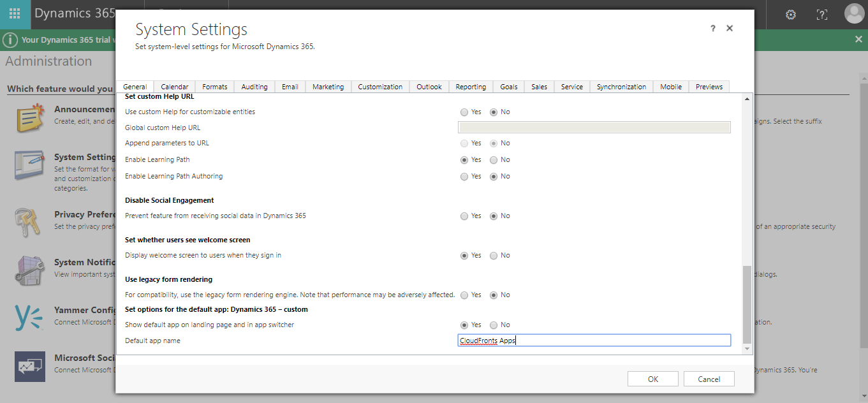Select the Sales tab
The height and width of the screenshot is (403, 868).
coord(540,87)
